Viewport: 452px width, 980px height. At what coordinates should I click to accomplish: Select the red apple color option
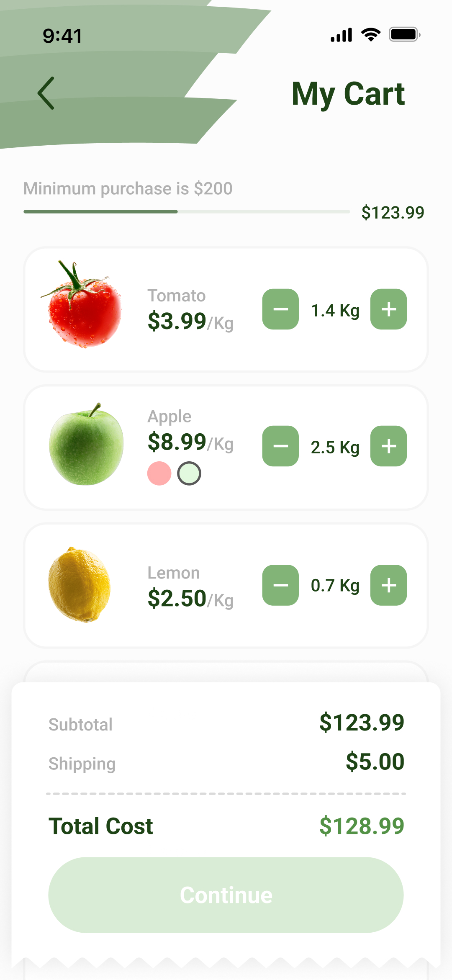click(159, 473)
